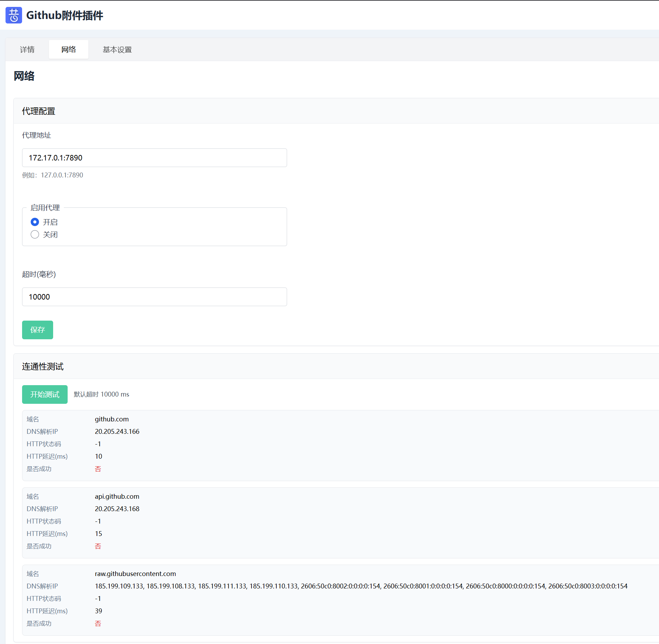Click the github.com domain value
659x644 pixels.
(x=112, y=419)
